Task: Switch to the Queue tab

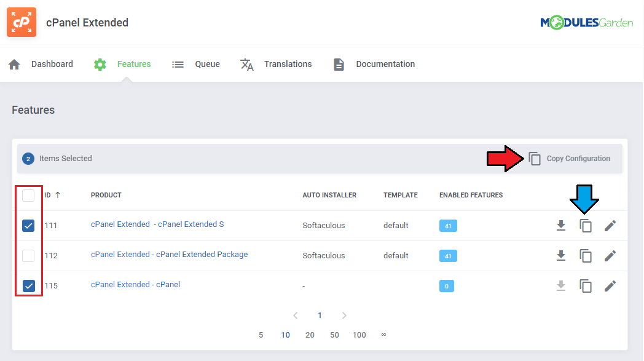Action: (x=208, y=64)
